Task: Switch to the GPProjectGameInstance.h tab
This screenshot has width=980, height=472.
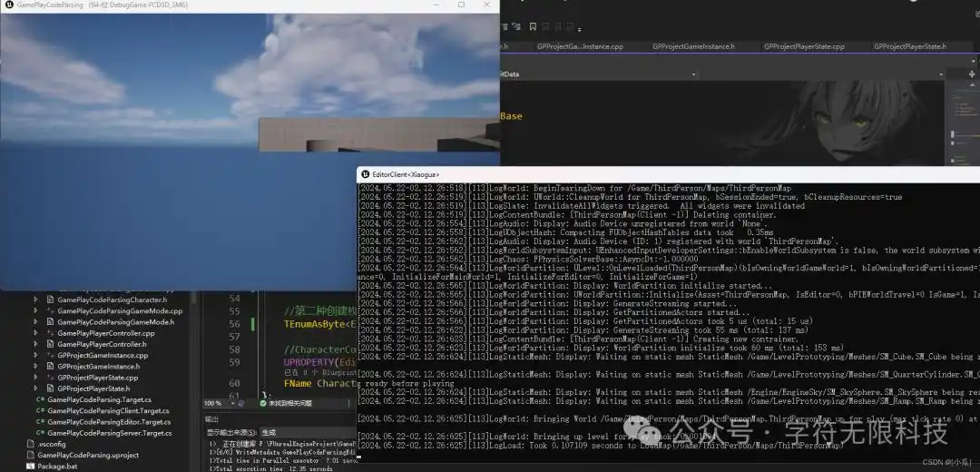Action: [693, 46]
